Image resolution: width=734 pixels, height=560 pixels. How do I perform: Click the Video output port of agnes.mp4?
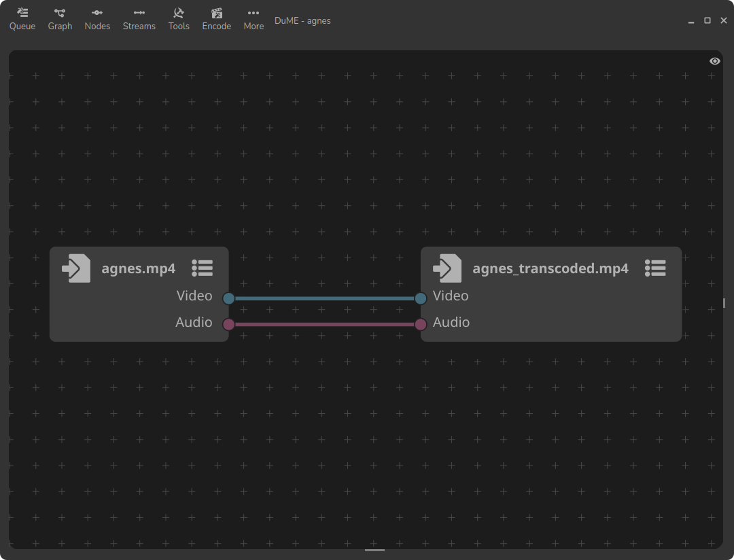click(x=229, y=298)
